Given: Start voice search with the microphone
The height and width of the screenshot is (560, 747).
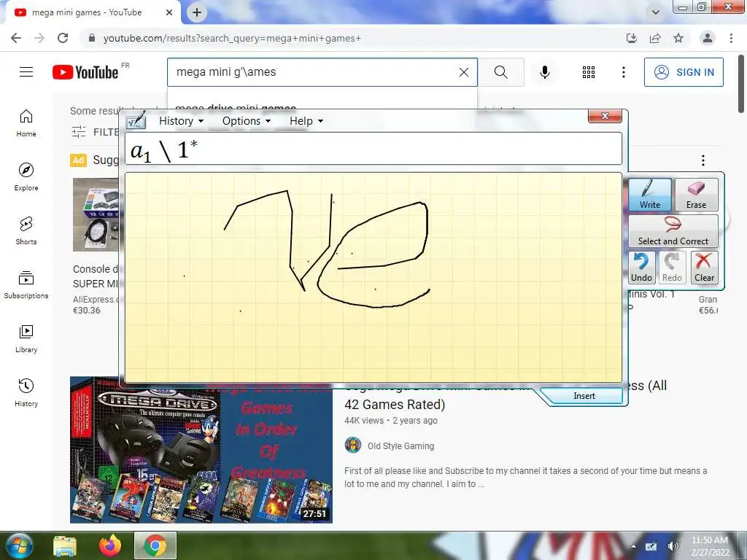Looking at the screenshot, I should [x=544, y=72].
